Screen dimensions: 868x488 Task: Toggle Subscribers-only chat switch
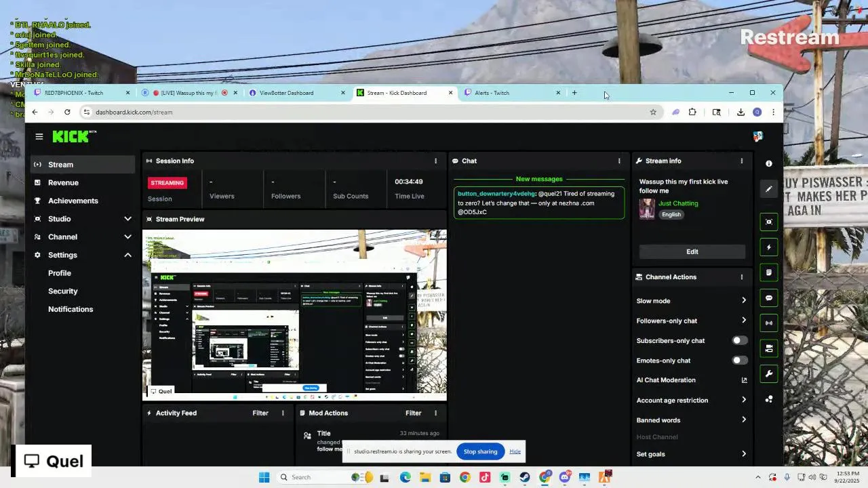pos(740,340)
